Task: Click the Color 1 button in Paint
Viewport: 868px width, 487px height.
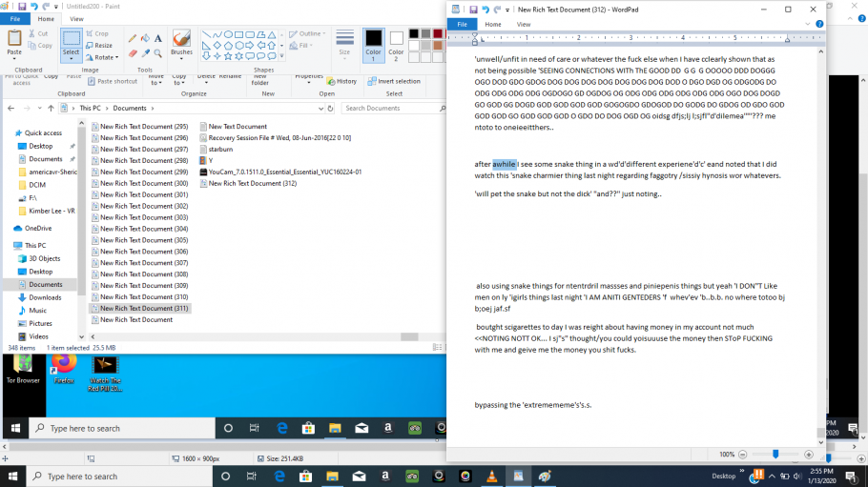Action: click(373, 45)
